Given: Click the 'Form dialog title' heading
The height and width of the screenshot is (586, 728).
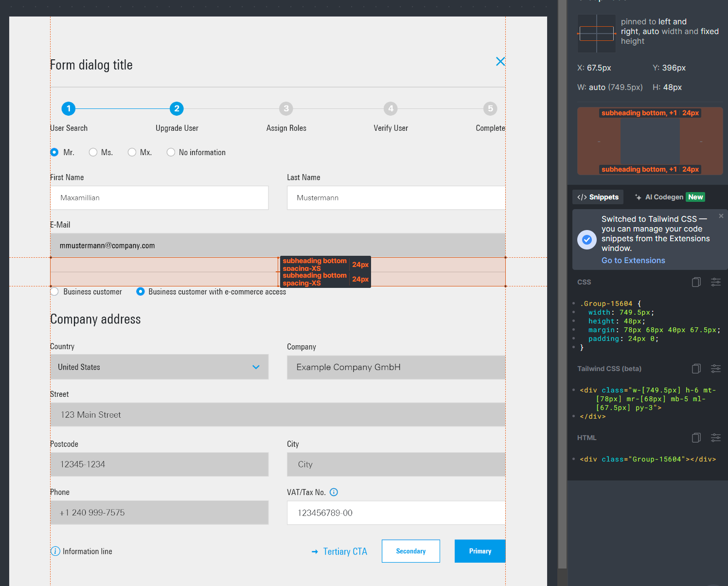Looking at the screenshot, I should tap(91, 65).
